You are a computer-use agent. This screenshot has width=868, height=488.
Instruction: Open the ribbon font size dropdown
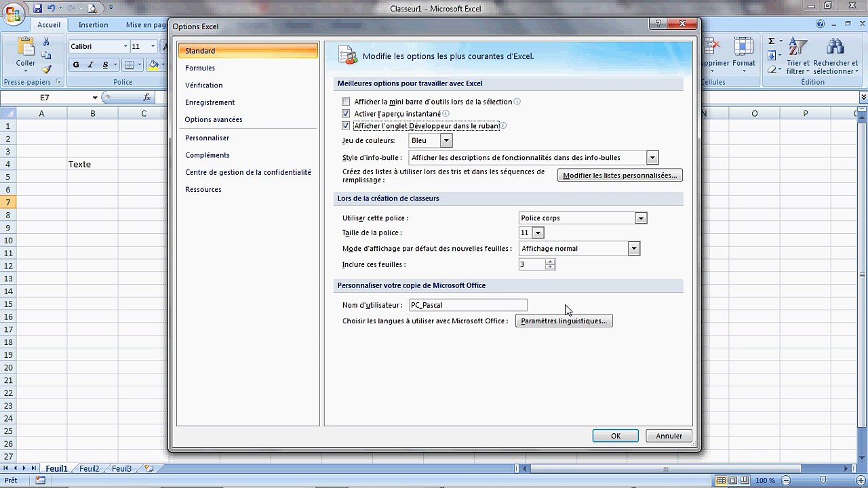pos(153,47)
